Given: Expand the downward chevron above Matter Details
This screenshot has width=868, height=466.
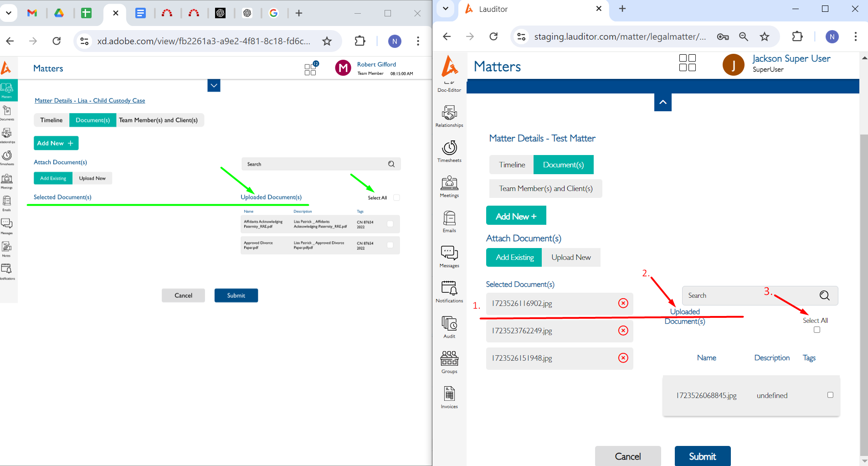Looking at the screenshot, I should (x=214, y=85).
